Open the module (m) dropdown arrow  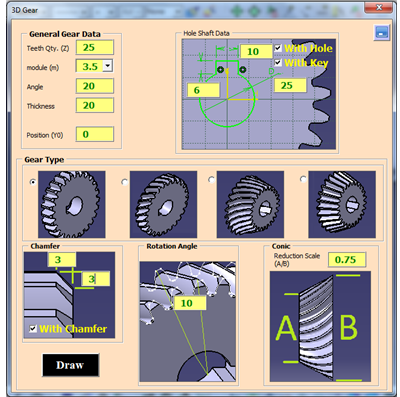[x=107, y=65]
